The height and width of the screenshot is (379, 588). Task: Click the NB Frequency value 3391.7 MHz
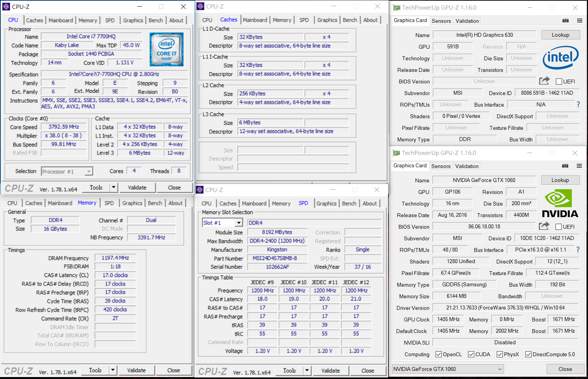[151, 237]
